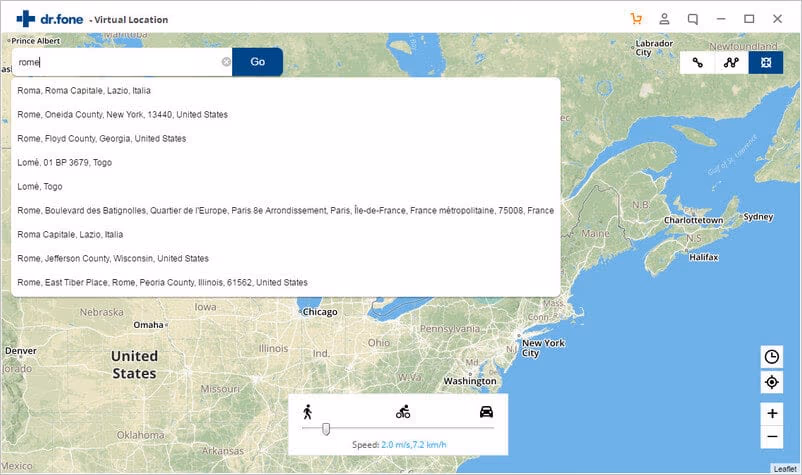Open the feedback chat icon

click(x=693, y=19)
